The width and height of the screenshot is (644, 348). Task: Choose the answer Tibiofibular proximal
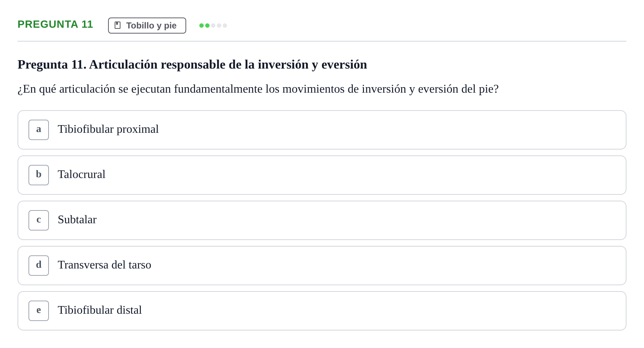pyautogui.click(x=322, y=130)
